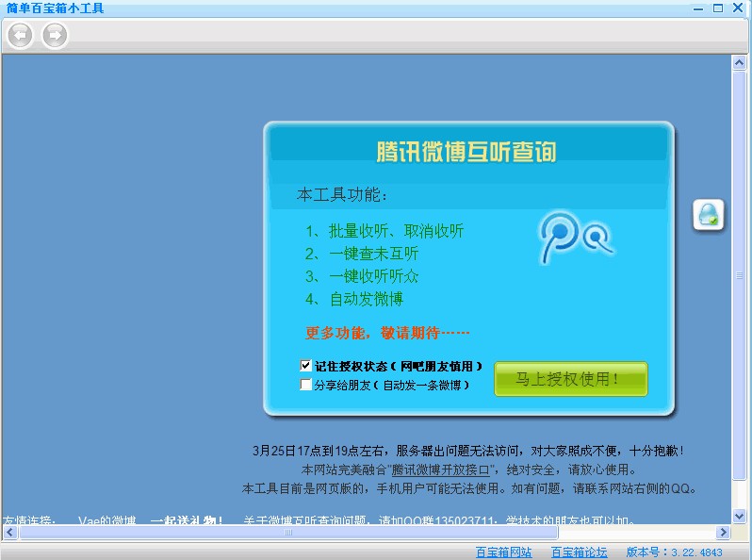Go back with the left arrow button
This screenshot has width=752, height=560.
pos(20,35)
